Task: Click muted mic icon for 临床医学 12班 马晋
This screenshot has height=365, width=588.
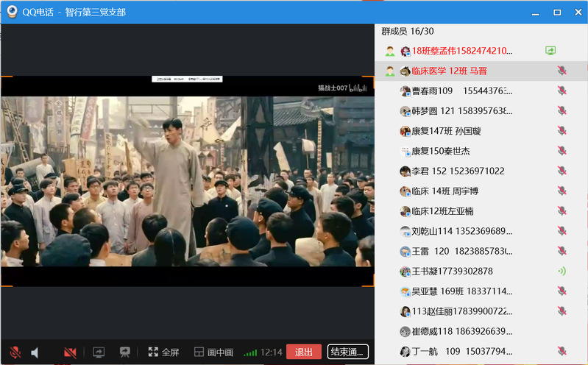Action: (562, 71)
